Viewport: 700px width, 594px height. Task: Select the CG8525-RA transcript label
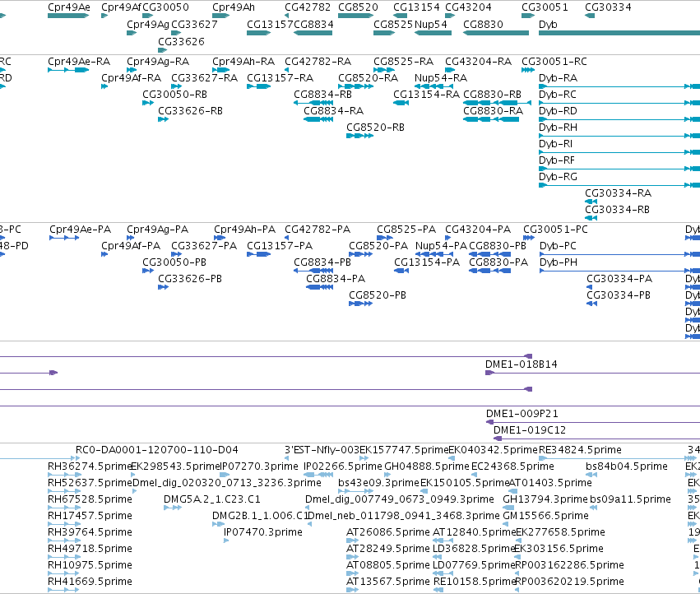point(404,62)
